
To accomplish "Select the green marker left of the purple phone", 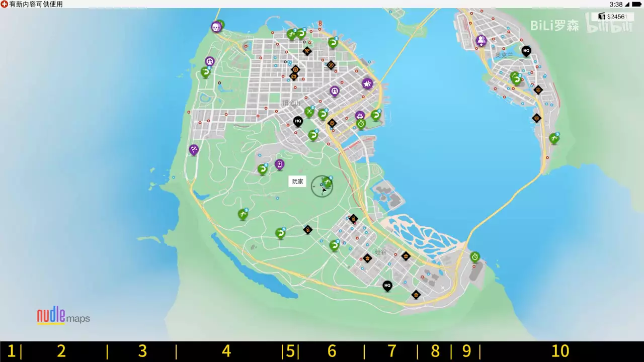I will (x=262, y=169).
